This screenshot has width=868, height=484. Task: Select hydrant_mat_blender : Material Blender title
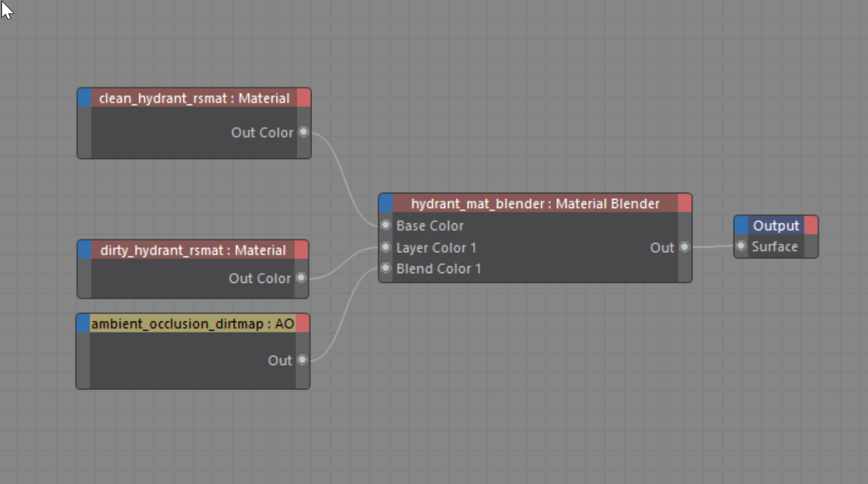click(x=535, y=204)
